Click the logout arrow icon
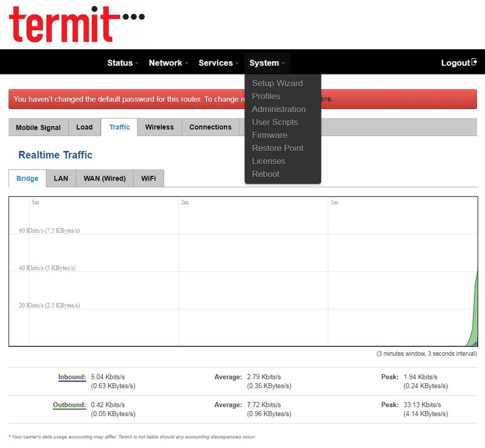Viewport: 485px width, 448px height. click(x=474, y=62)
